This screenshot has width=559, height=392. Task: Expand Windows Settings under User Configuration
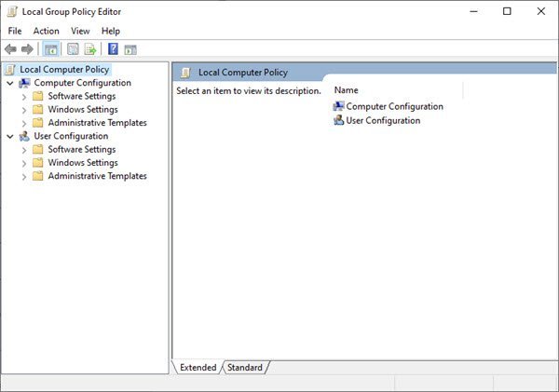point(24,164)
